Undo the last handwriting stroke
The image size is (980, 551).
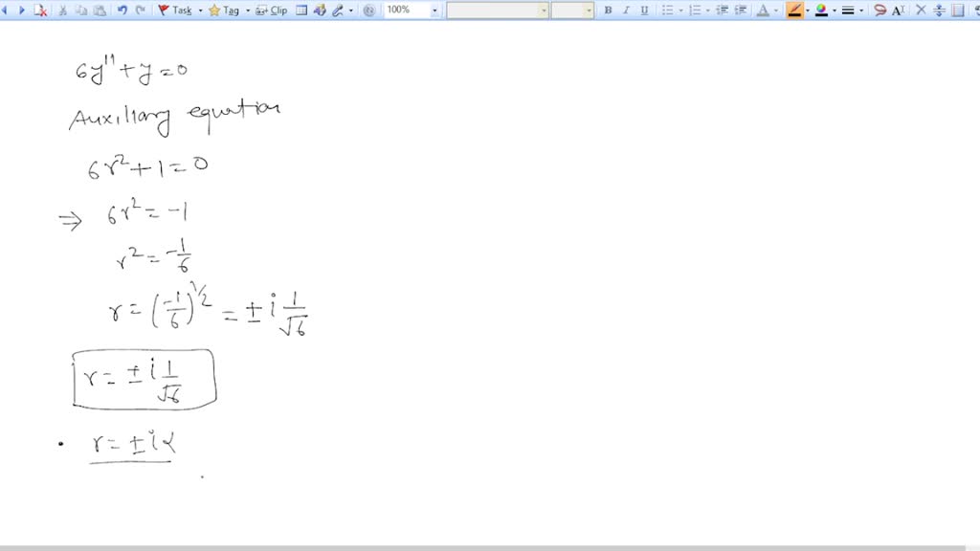coord(124,10)
